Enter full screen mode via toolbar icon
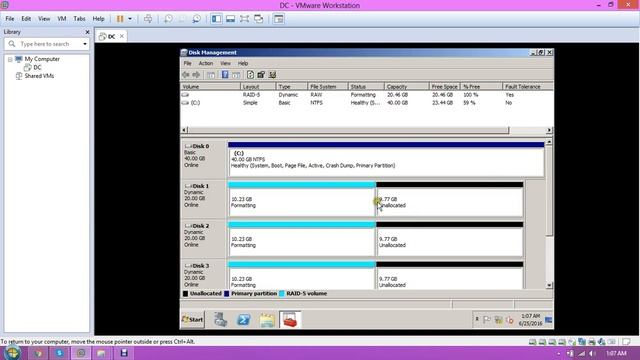This screenshot has width=640, height=360. click(244, 19)
